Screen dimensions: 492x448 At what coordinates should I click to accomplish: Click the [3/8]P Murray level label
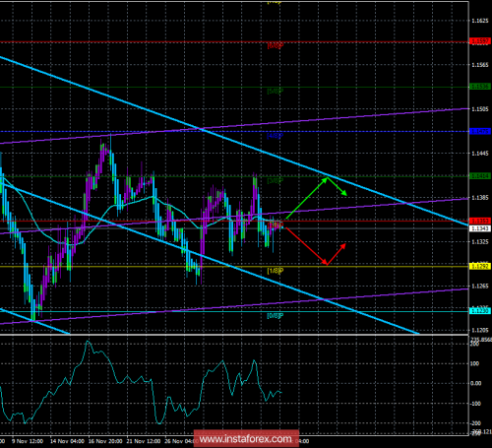pos(276,180)
